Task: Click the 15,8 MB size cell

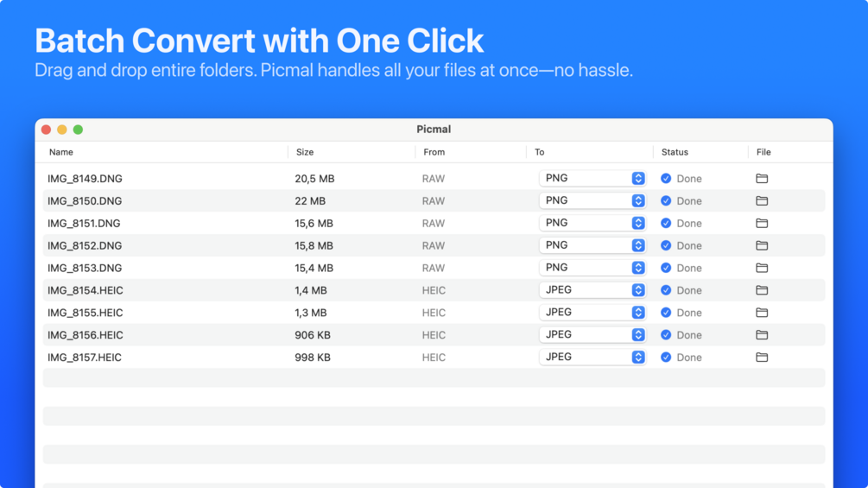Action: coord(314,245)
